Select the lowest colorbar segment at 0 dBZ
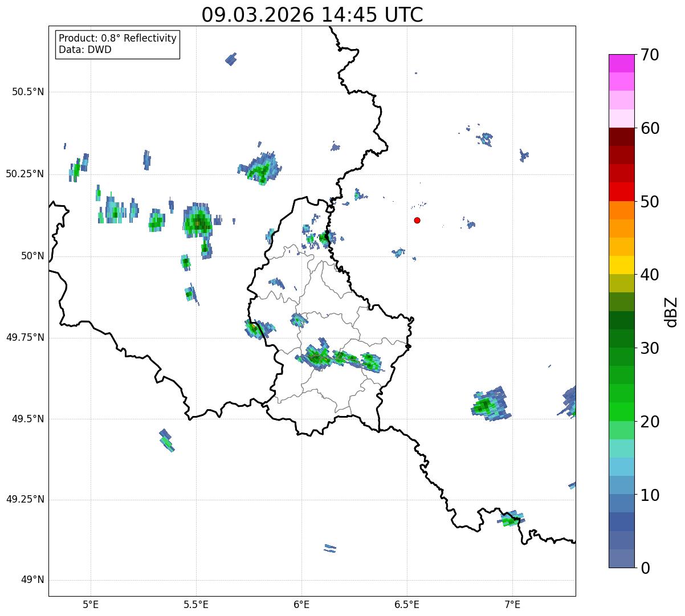This screenshot has width=685, height=616. [x=621, y=558]
